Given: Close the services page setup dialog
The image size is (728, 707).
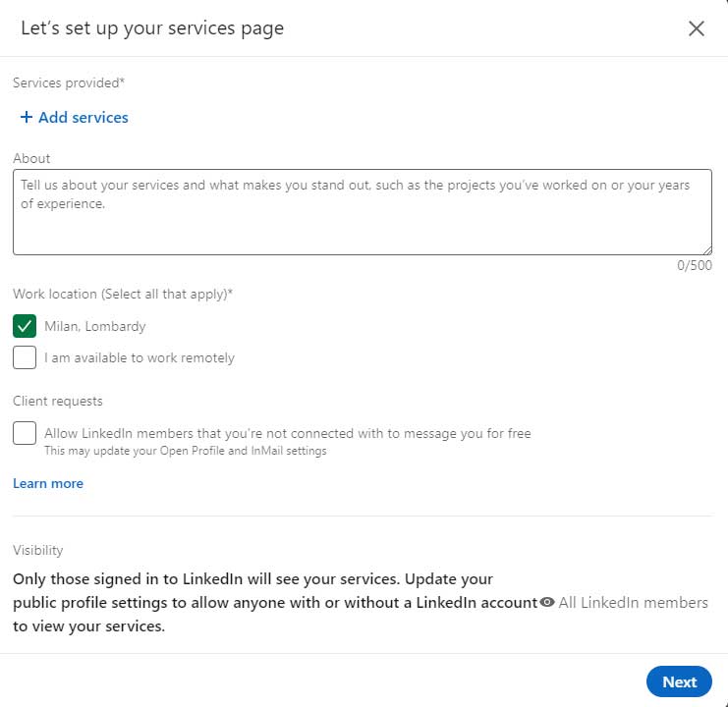Looking at the screenshot, I should (x=697, y=28).
